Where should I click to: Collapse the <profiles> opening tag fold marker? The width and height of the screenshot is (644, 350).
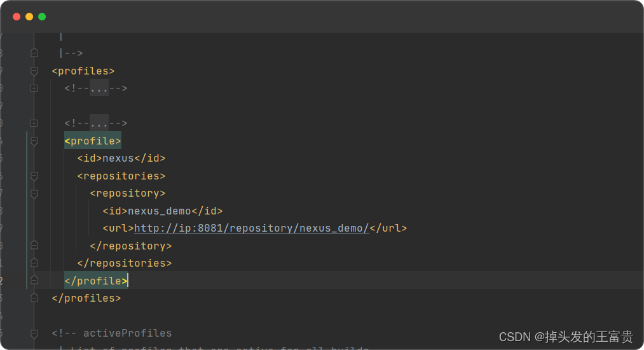34,71
